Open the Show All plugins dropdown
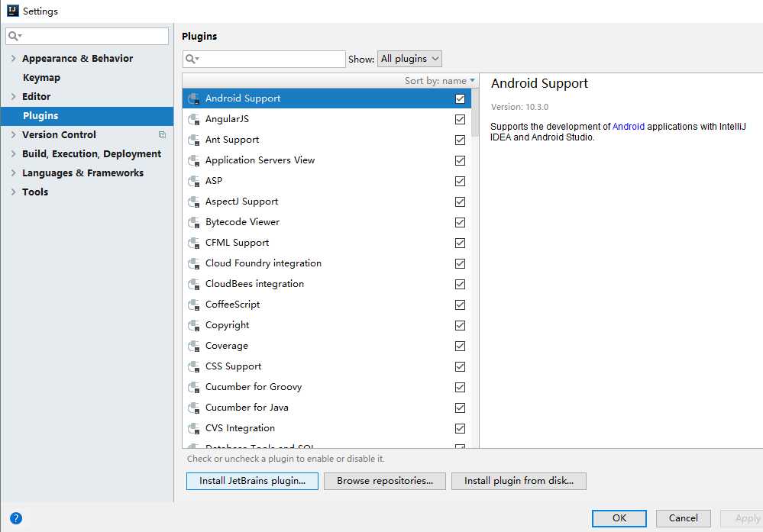Screen dimensions: 763x532 pos(409,59)
